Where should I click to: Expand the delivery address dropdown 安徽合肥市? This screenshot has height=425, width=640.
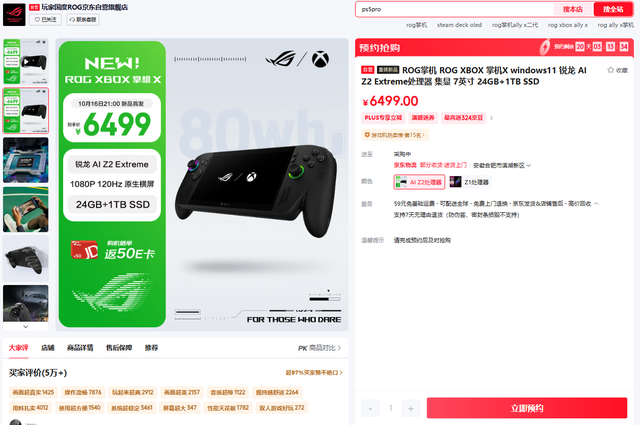[502, 165]
